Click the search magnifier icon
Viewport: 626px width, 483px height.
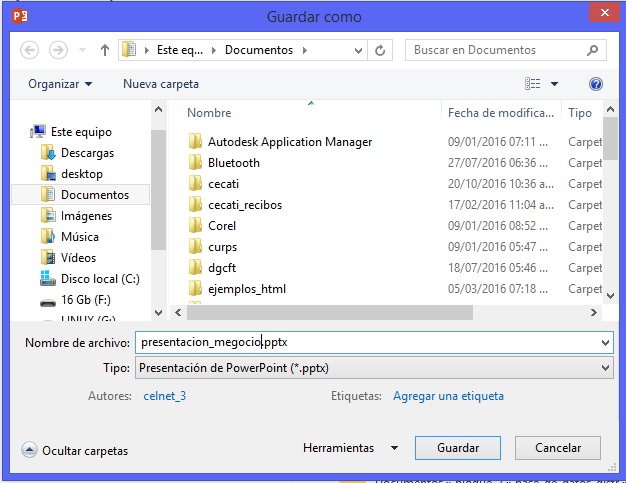pyautogui.click(x=593, y=50)
